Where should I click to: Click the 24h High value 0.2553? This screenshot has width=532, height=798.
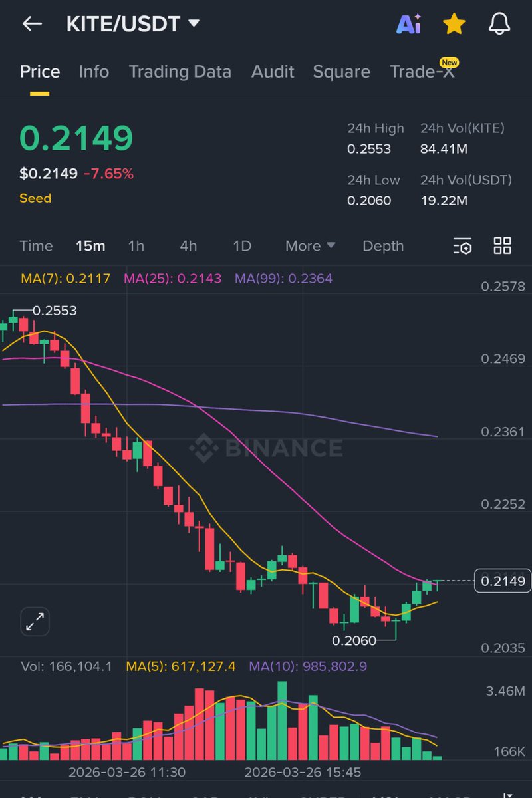(x=369, y=149)
